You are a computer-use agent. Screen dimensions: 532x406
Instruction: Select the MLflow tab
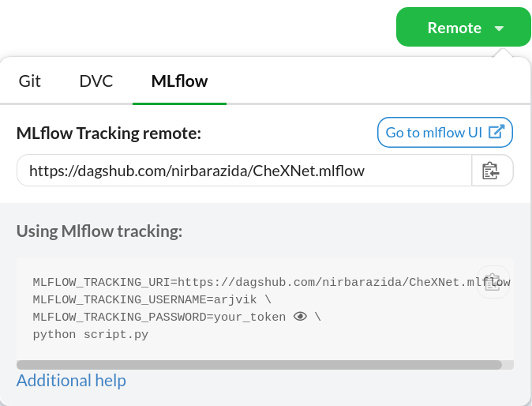click(x=179, y=81)
